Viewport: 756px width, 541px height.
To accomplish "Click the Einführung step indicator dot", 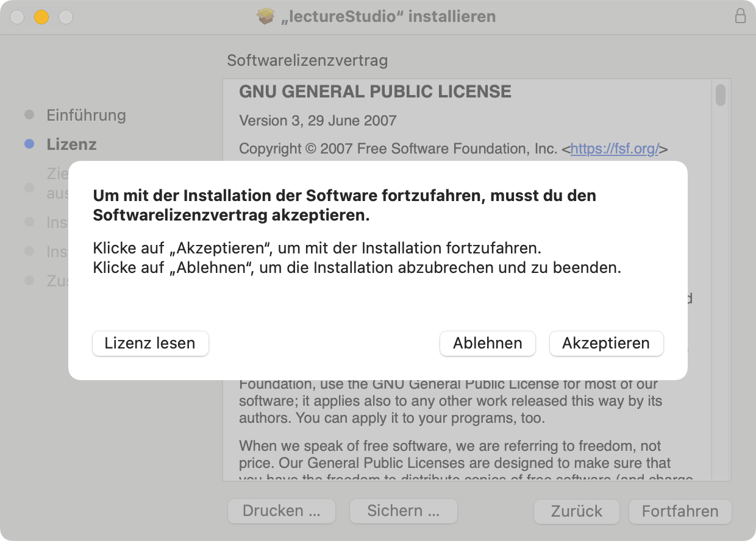I will pos(29,115).
